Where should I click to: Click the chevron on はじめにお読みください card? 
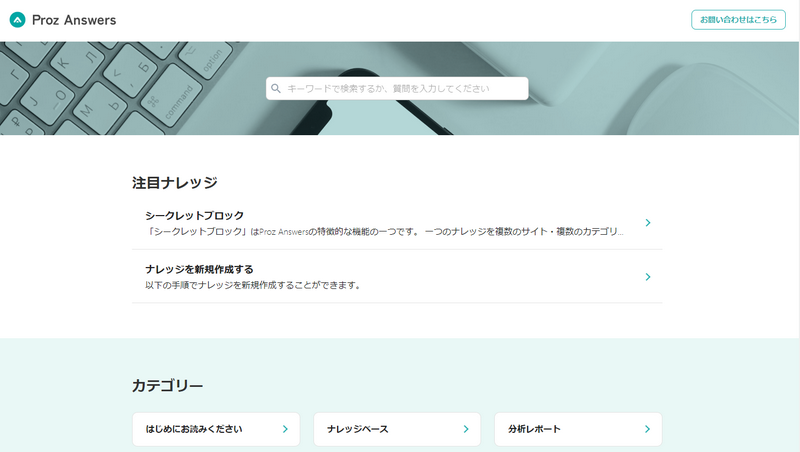point(285,429)
